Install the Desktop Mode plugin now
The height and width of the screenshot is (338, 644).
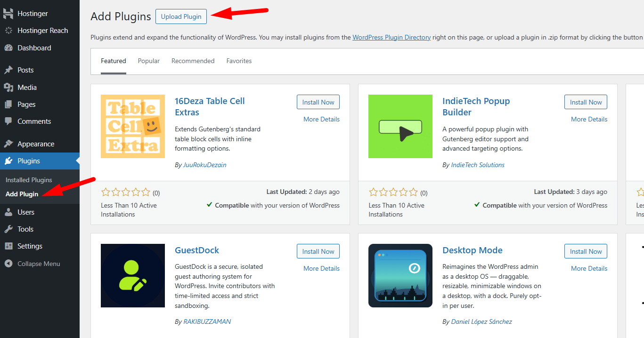(x=586, y=251)
